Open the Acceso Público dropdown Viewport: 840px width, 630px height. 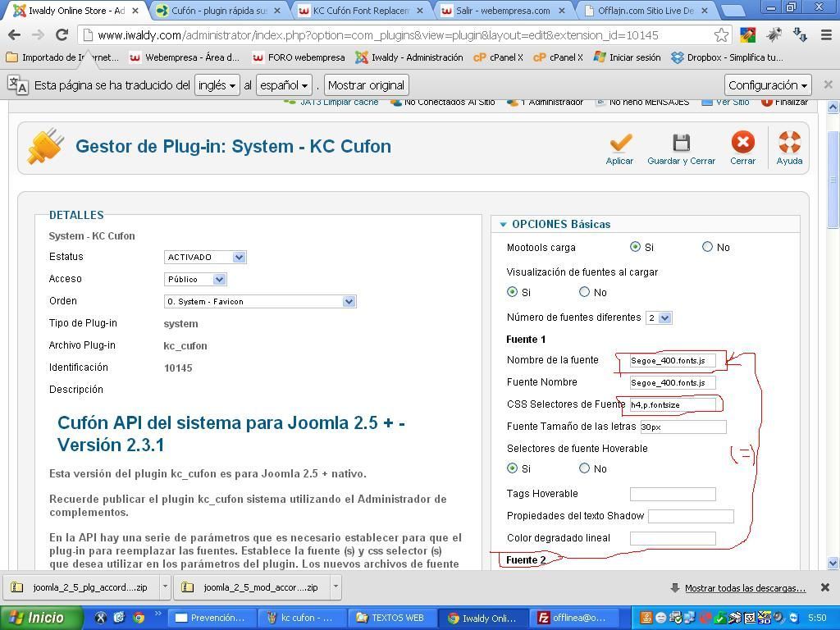(x=195, y=279)
